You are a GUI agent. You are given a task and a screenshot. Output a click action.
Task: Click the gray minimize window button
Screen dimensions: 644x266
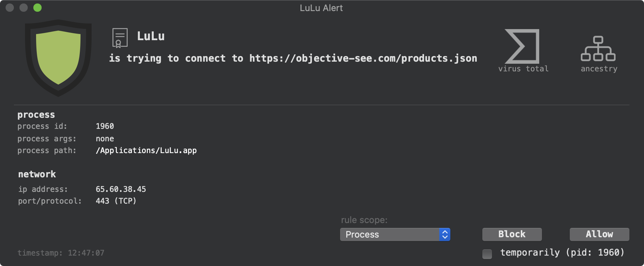point(24,8)
